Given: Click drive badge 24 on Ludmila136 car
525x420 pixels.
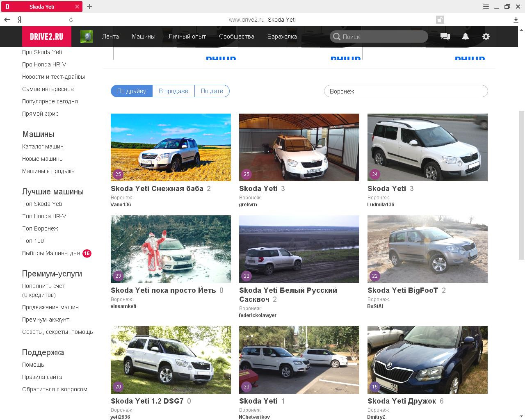Looking at the screenshot, I should click(x=375, y=174).
